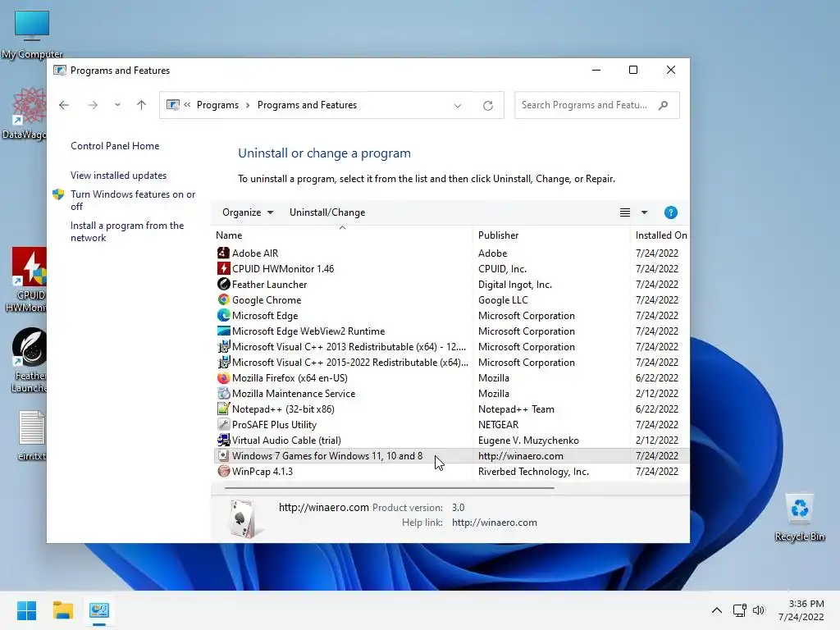Sort by the Installed On column

pyautogui.click(x=660, y=235)
